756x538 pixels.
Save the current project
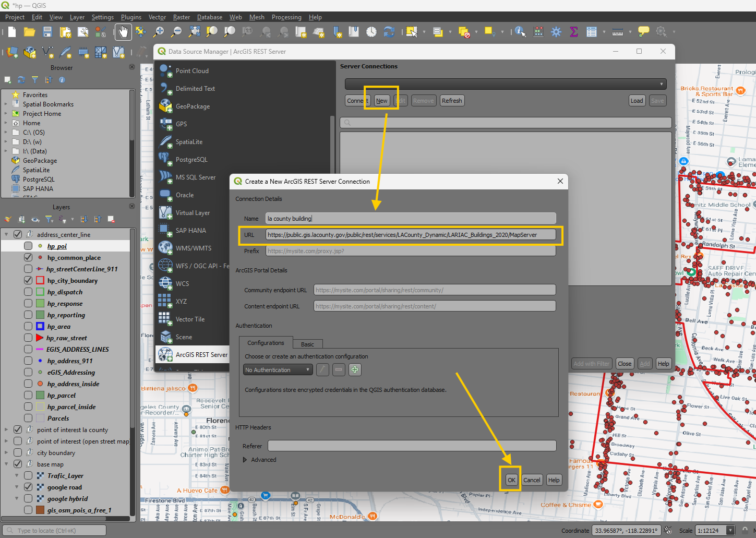tap(47, 32)
